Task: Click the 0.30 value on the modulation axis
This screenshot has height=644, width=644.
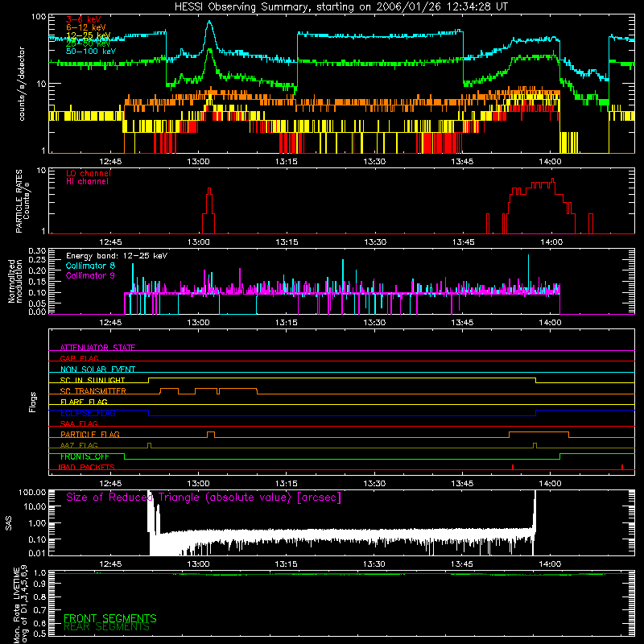Action: [37, 250]
